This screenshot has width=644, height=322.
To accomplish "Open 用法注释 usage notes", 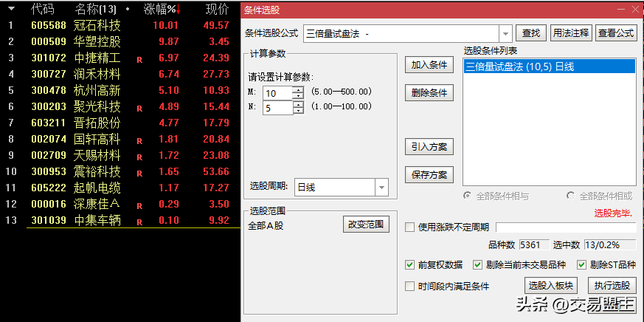I will click(570, 33).
